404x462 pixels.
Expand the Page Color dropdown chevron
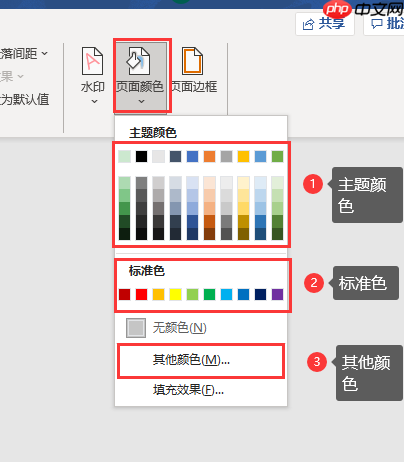click(x=141, y=101)
